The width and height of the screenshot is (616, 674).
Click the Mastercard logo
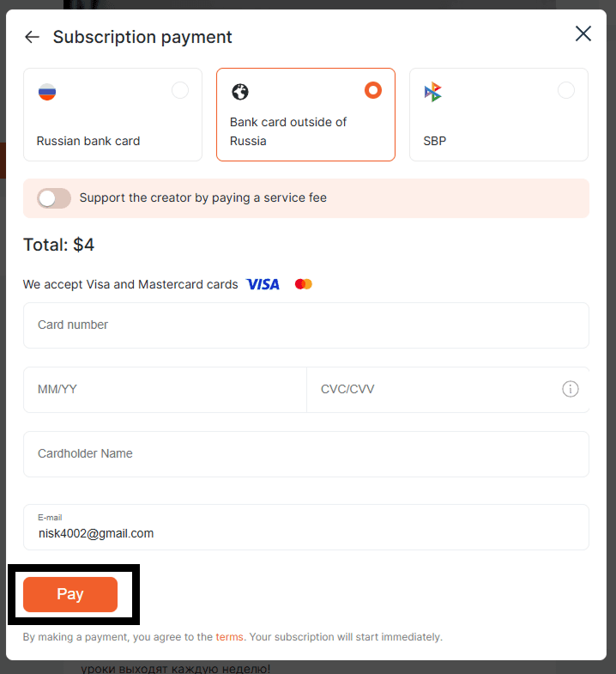[x=304, y=284]
